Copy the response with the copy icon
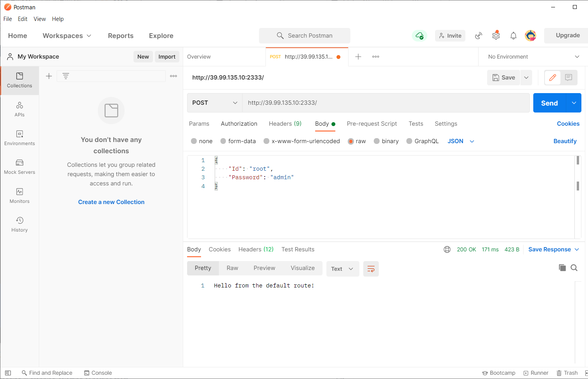 click(562, 268)
